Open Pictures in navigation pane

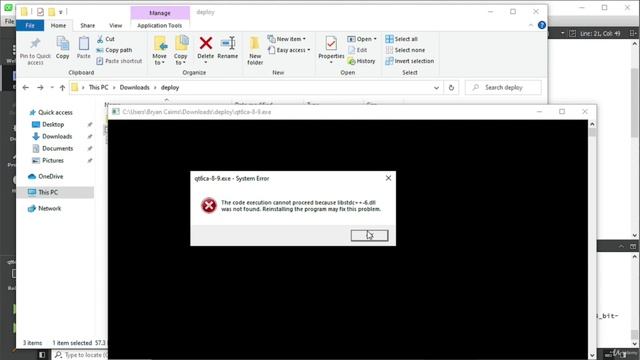53,160
